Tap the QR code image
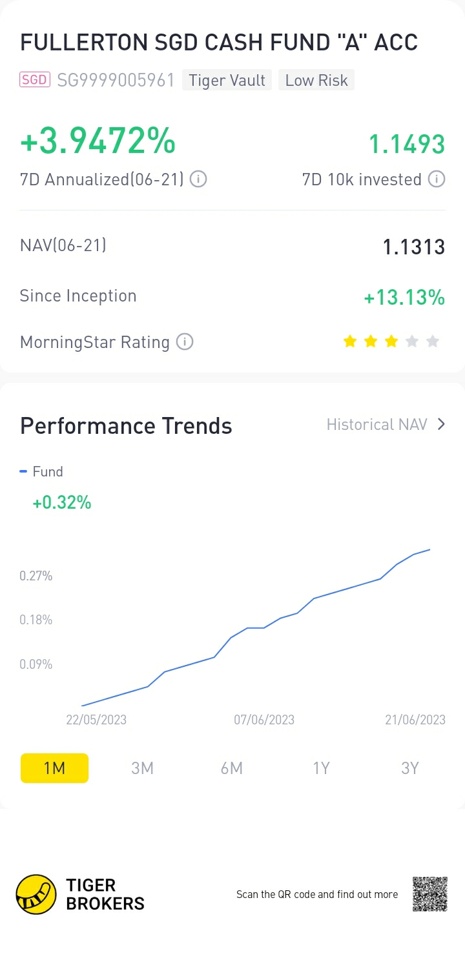The width and height of the screenshot is (465, 980). [x=430, y=894]
